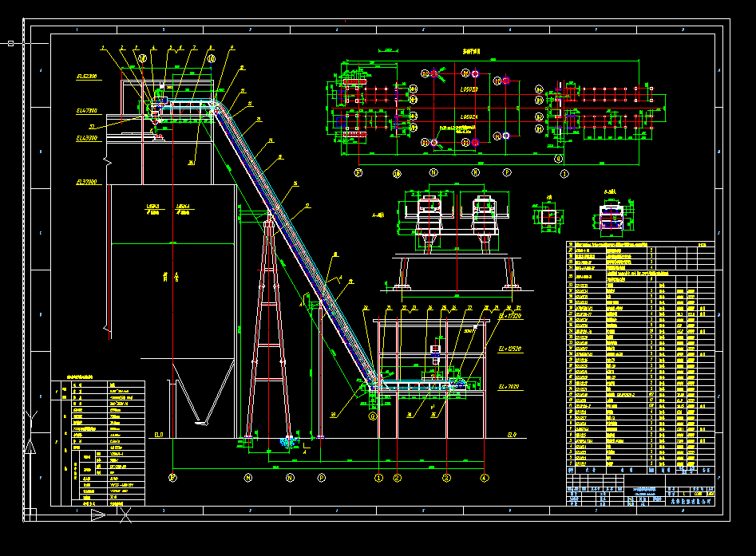Click the title block in bottom-right corner
756x556 pixels.
point(640,495)
